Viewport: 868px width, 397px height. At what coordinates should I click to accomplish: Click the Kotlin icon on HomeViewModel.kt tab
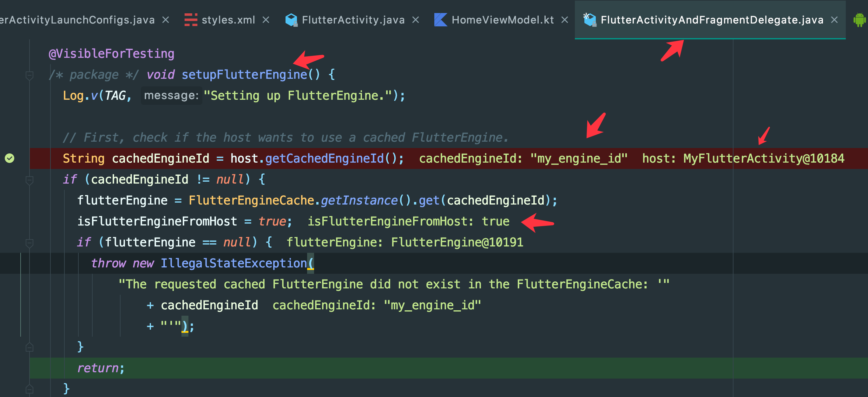[440, 20]
